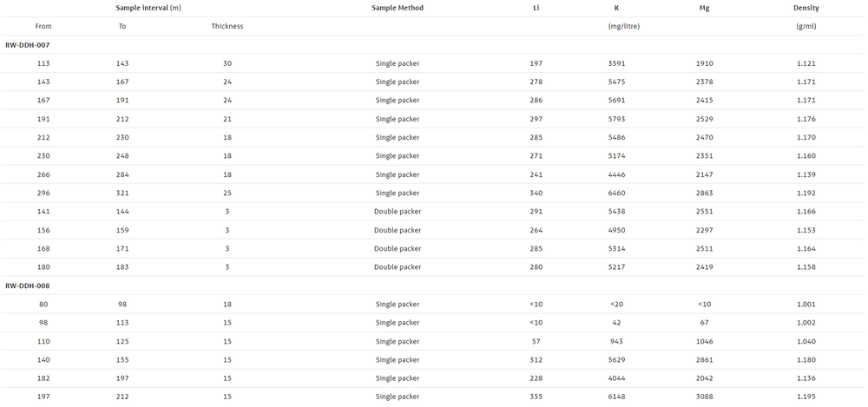Select the From sub-header
Viewport: 868px width, 407px height.
43,26
